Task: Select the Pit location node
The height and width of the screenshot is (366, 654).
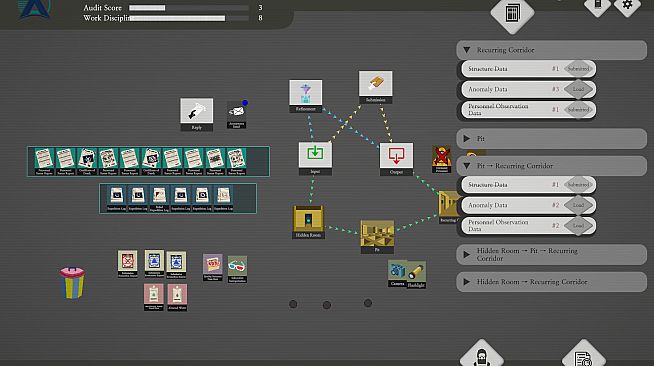Action: [377, 236]
